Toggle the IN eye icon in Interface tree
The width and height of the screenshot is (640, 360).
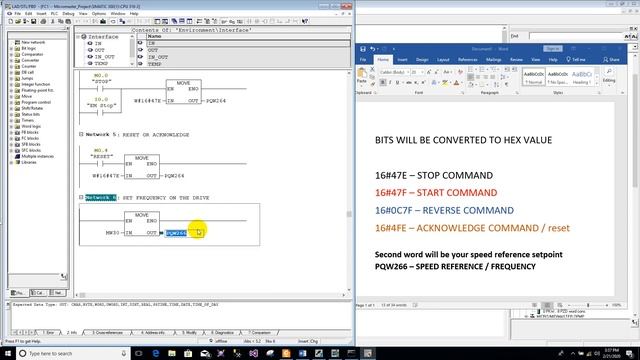click(x=90, y=43)
